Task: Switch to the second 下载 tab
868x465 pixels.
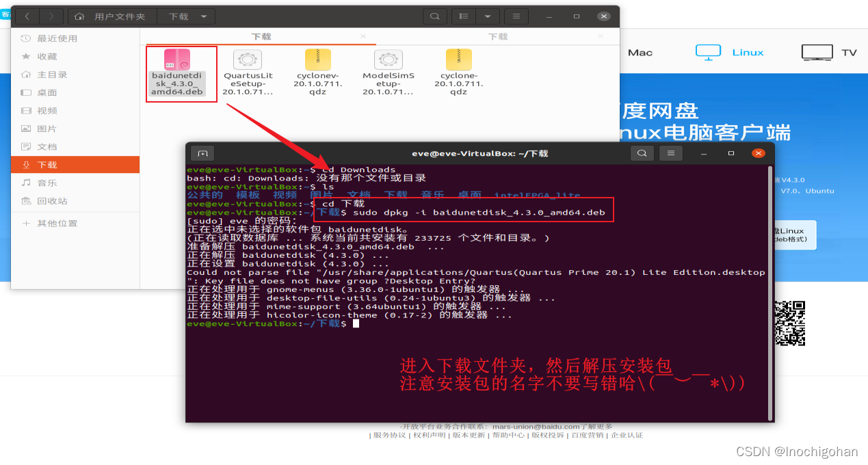Action: [498, 37]
